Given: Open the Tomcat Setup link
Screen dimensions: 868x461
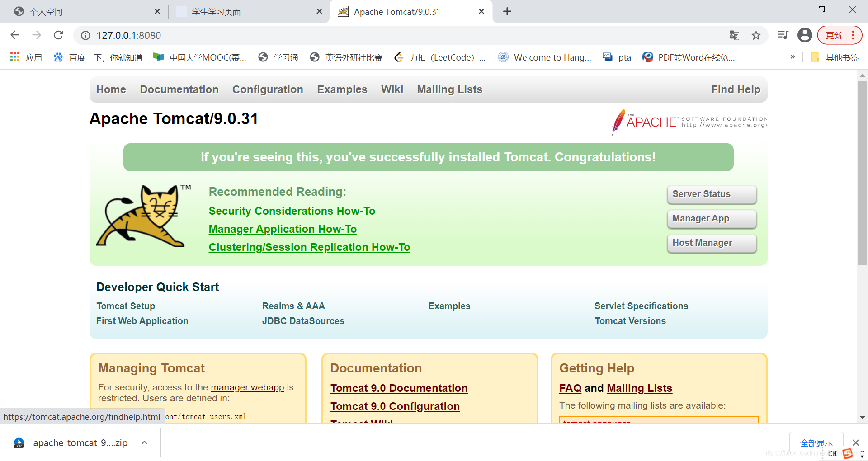Looking at the screenshot, I should click(126, 306).
